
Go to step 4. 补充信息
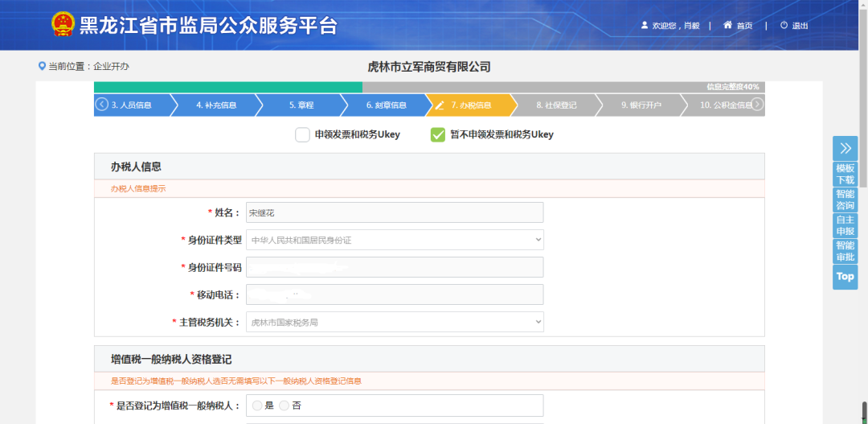(x=216, y=105)
